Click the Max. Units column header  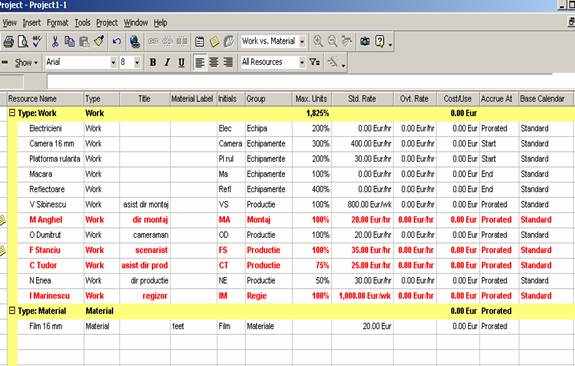[x=312, y=99]
